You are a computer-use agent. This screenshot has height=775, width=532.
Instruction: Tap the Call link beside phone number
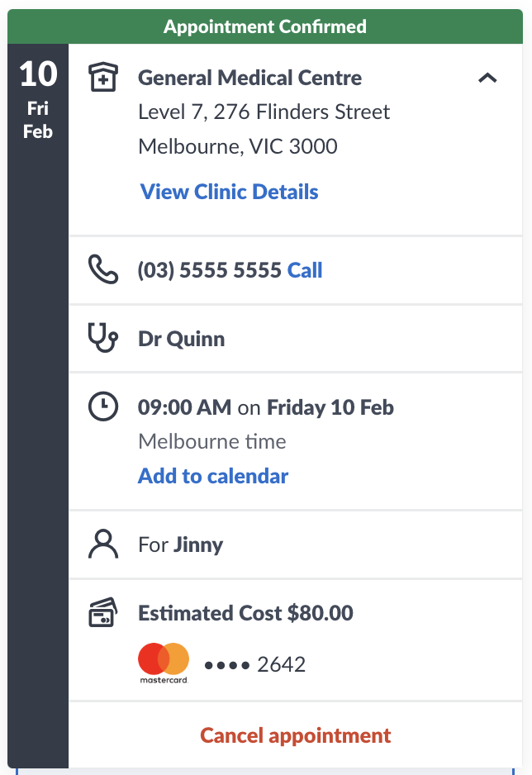305,270
